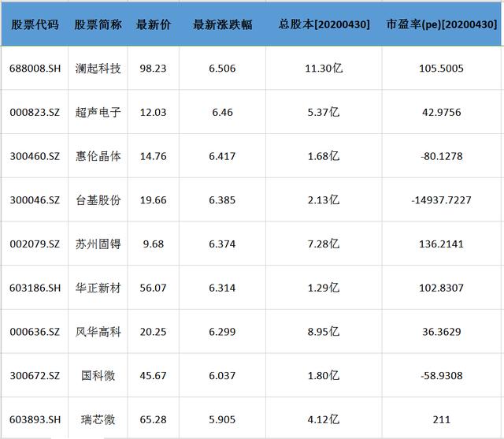Select PE value -58.9308
The height and width of the screenshot is (439, 504).
442,376
